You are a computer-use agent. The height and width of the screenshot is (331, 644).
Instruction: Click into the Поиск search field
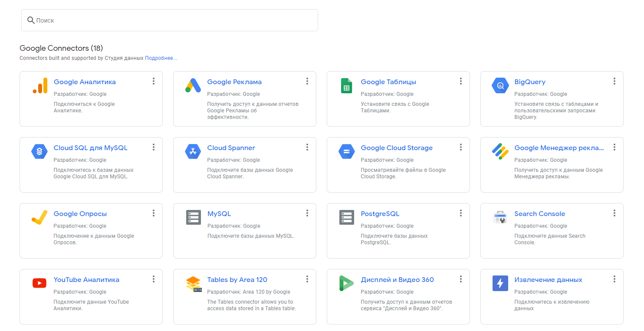click(174, 20)
